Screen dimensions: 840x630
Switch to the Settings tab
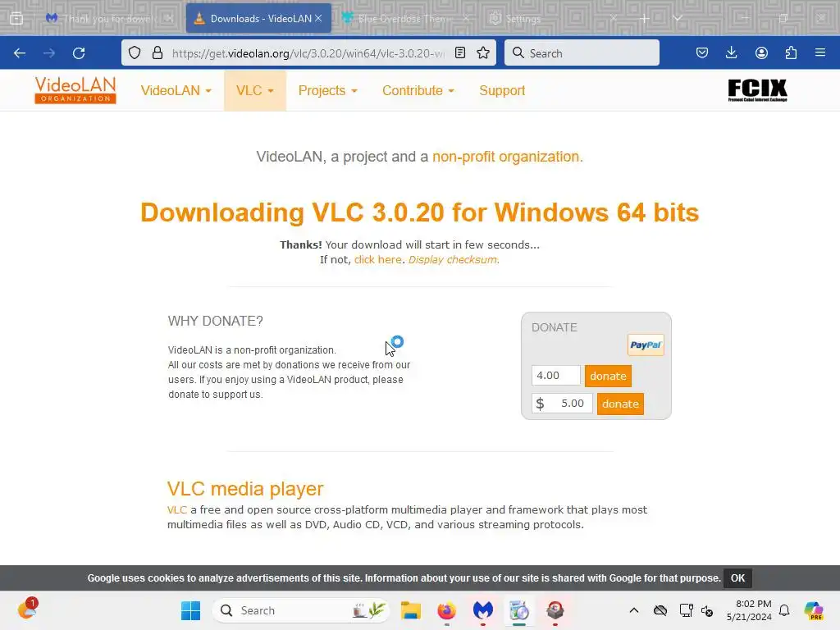[x=554, y=18]
